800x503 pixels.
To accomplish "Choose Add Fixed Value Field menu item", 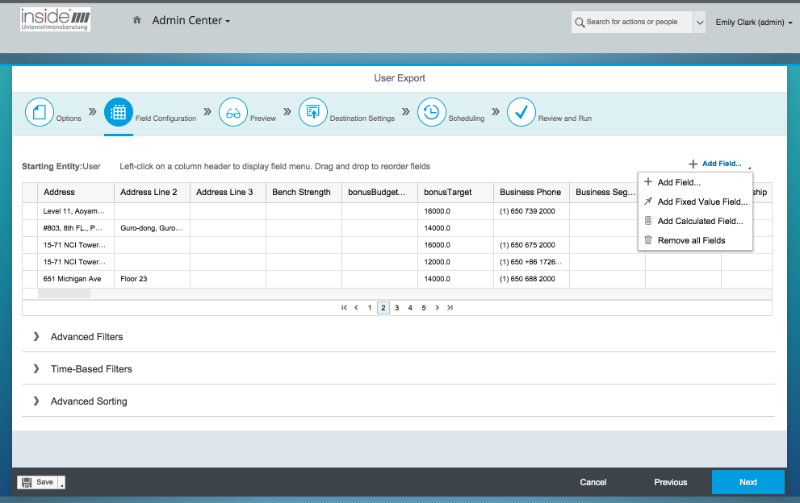I will 702,202.
